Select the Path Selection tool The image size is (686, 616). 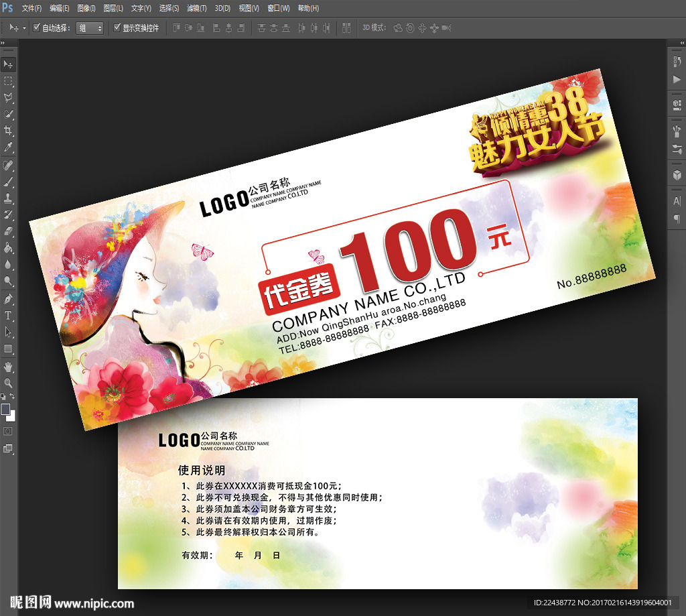click(8, 332)
